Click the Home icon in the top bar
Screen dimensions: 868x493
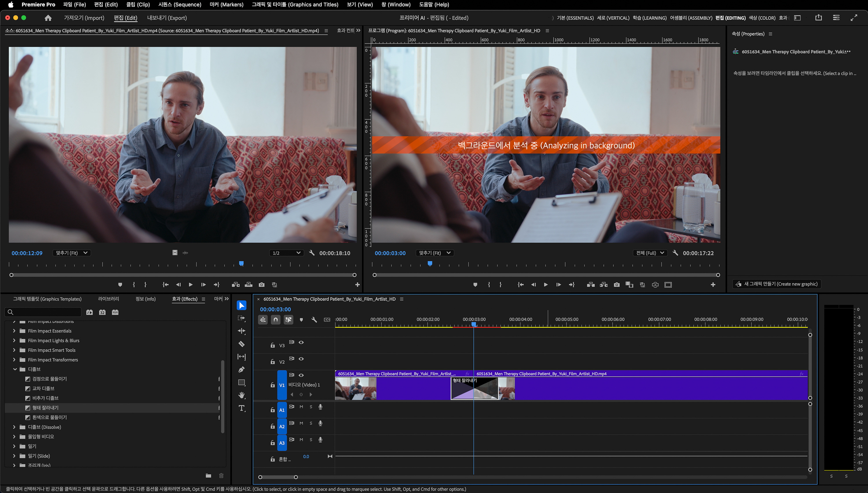pyautogui.click(x=48, y=18)
